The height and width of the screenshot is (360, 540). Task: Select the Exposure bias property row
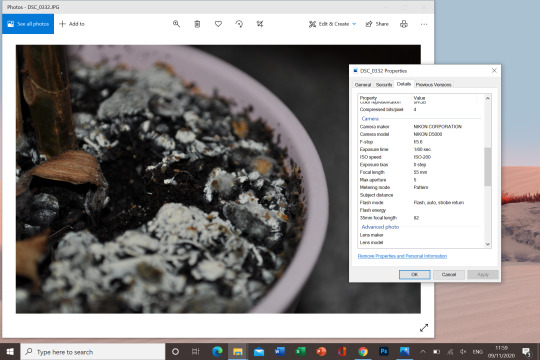click(421, 165)
